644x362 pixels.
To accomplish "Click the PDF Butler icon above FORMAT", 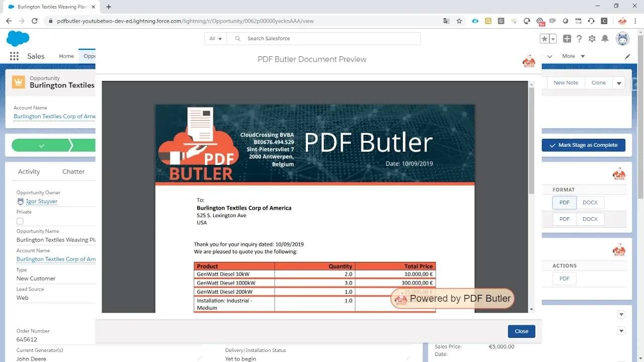I will click(619, 174).
